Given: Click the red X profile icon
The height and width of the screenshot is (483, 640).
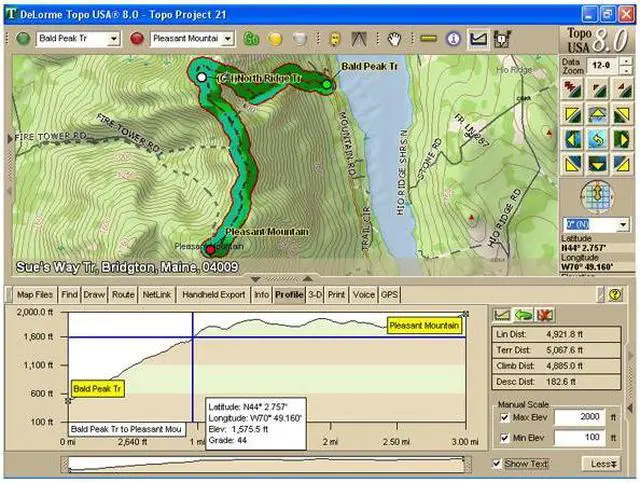Looking at the screenshot, I should [x=544, y=316].
